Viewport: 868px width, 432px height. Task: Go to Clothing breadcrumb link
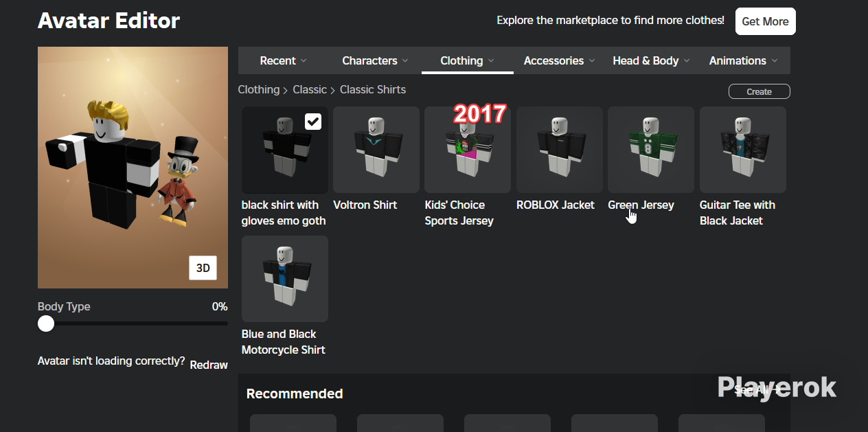point(259,89)
